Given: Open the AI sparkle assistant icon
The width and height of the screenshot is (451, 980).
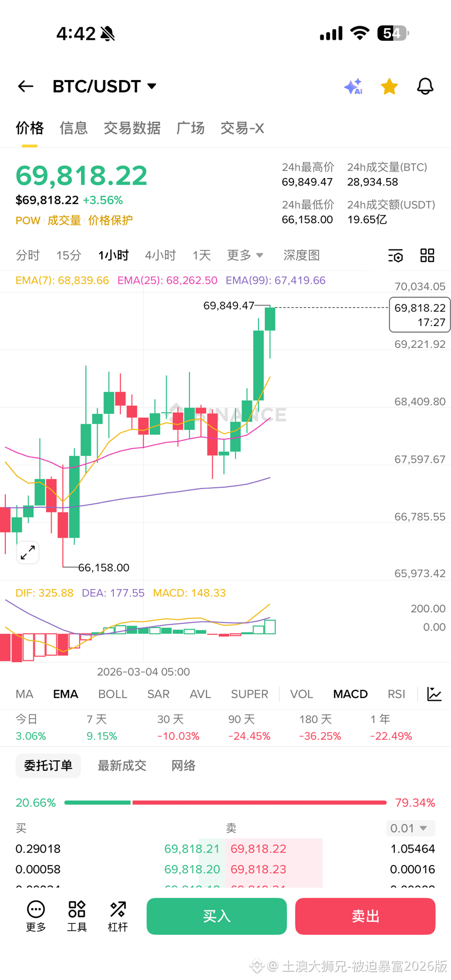Looking at the screenshot, I should [353, 87].
